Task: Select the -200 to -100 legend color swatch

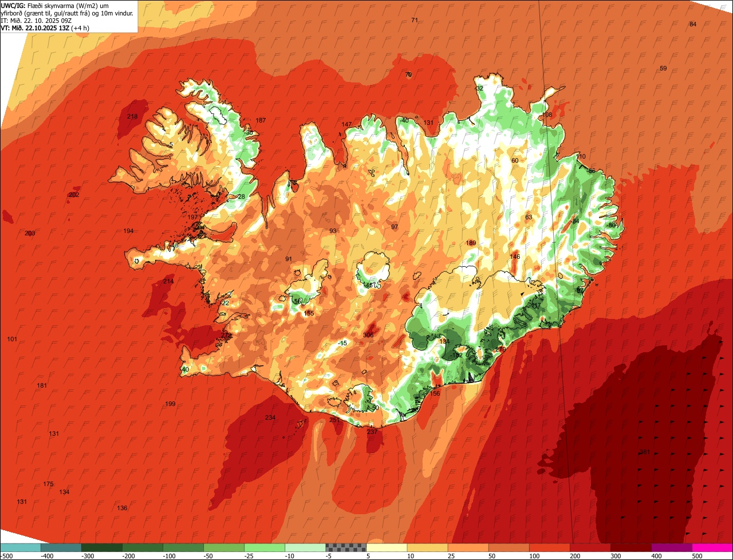Action: (x=142, y=547)
